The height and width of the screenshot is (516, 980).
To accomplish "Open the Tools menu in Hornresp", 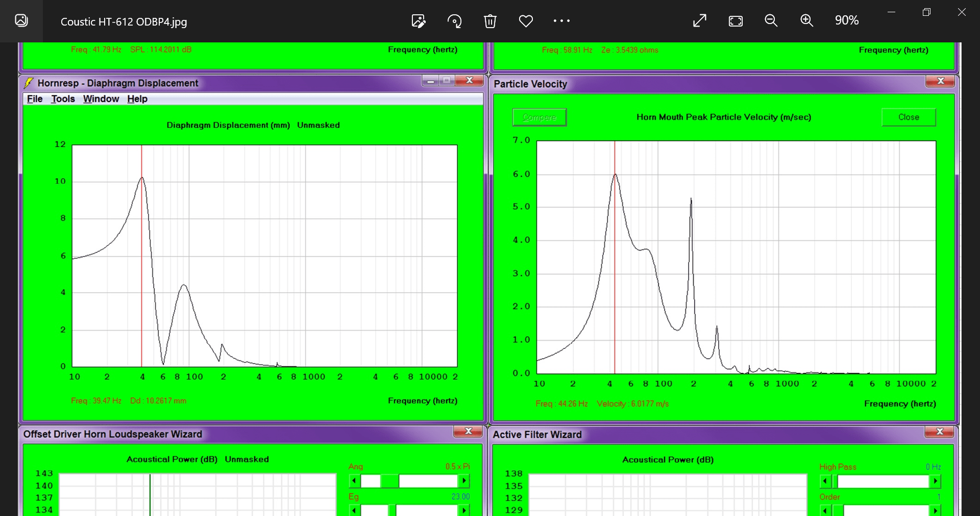I will pos(63,99).
